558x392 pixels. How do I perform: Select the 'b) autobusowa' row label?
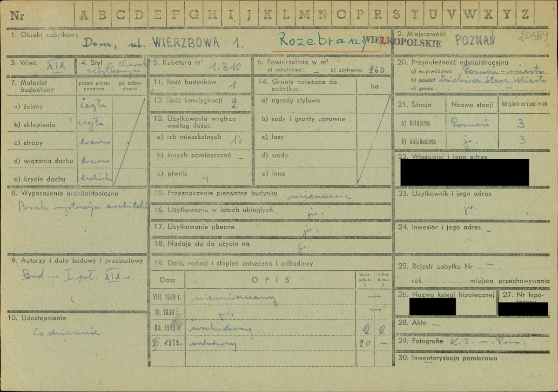click(x=418, y=142)
